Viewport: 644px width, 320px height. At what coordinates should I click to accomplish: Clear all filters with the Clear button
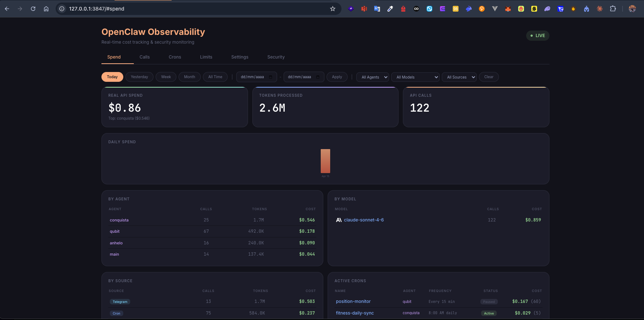tap(489, 77)
